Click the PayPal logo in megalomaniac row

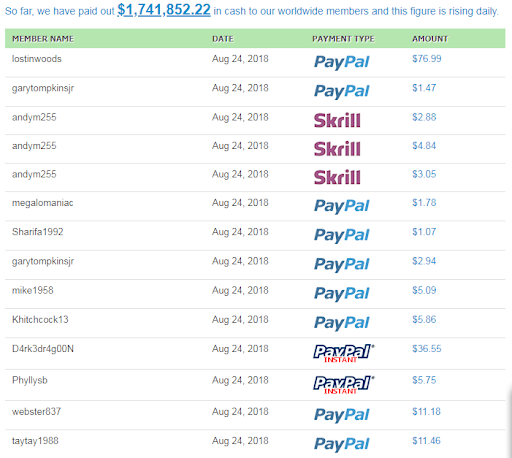click(342, 206)
